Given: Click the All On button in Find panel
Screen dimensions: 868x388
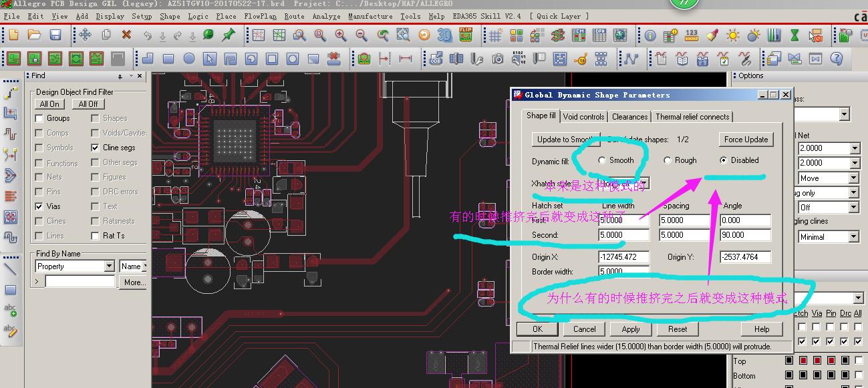Looking at the screenshot, I should 49,104.
